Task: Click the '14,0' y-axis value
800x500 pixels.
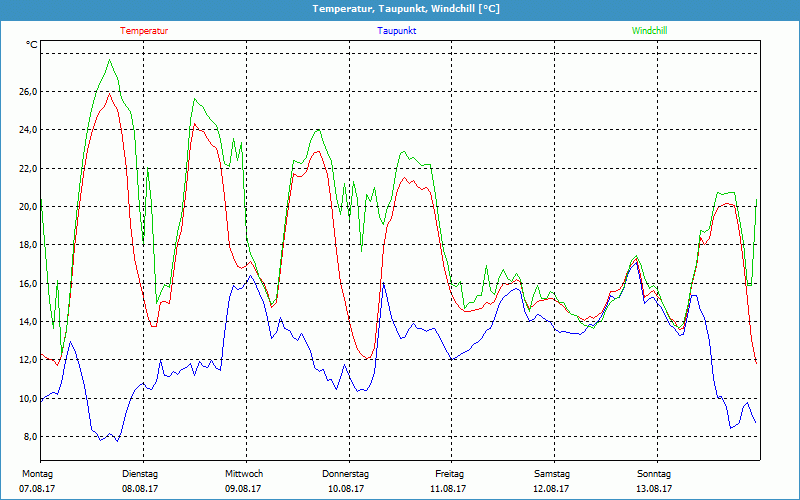Action: 28,322
